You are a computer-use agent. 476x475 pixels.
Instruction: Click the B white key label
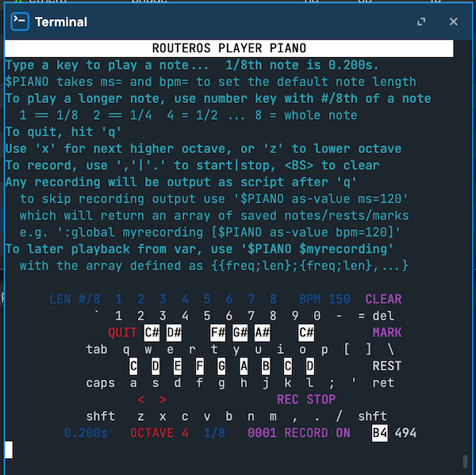(266, 366)
